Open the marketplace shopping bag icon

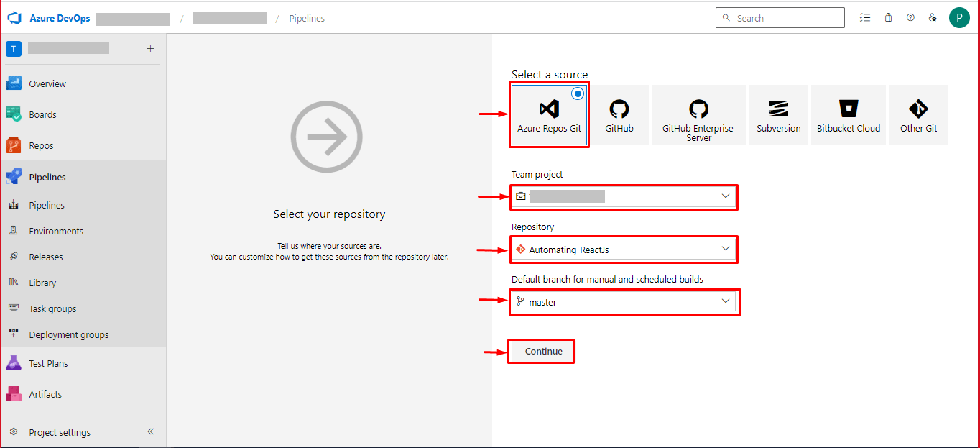(x=888, y=18)
